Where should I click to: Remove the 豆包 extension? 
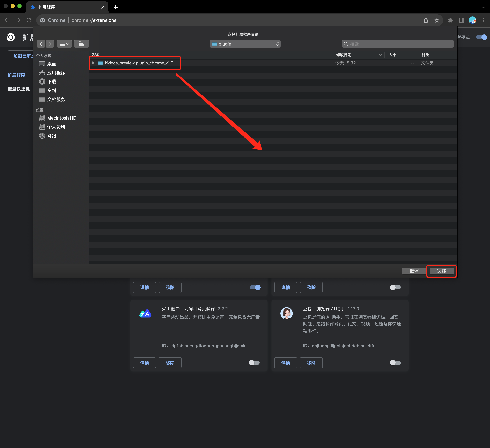click(311, 363)
